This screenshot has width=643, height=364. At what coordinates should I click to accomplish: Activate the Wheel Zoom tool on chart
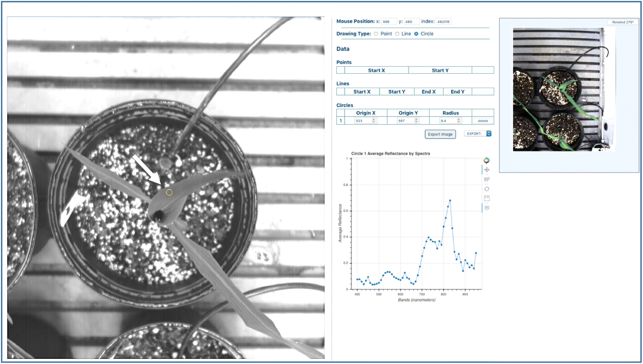coord(487,179)
